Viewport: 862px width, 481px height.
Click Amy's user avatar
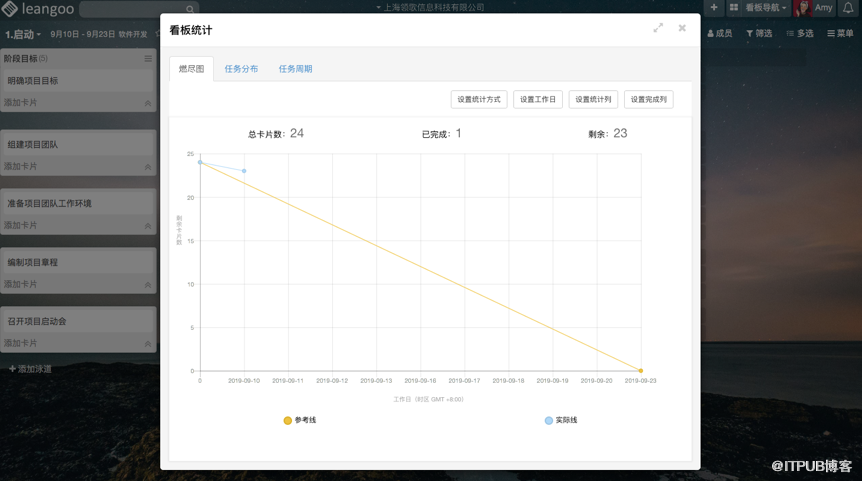point(802,8)
